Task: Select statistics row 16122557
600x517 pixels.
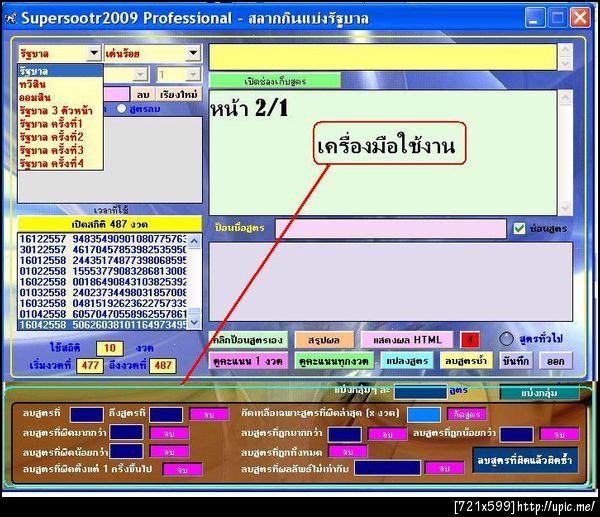Action: [x=103, y=239]
